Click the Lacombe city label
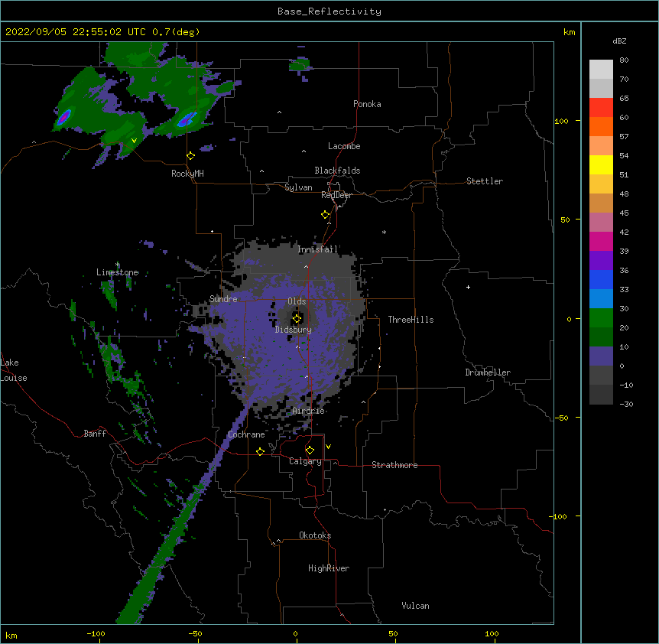The height and width of the screenshot is (644, 659). click(344, 146)
